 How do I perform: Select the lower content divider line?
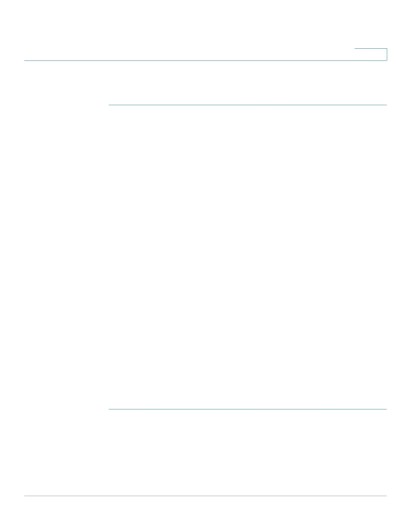click(x=248, y=409)
